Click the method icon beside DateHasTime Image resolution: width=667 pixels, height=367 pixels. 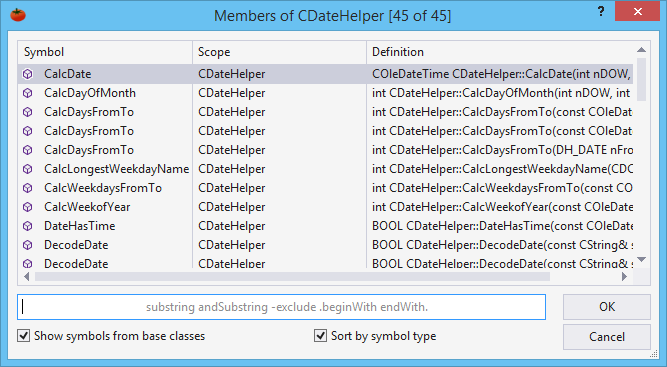(x=28, y=226)
